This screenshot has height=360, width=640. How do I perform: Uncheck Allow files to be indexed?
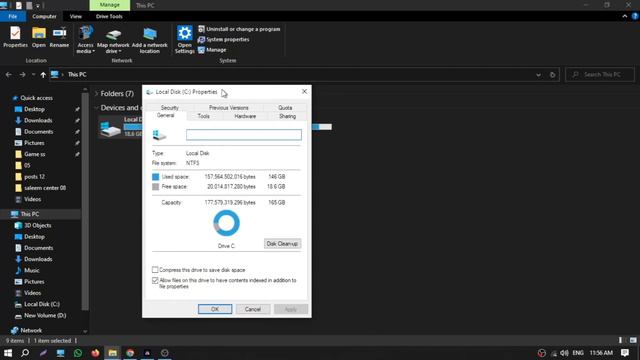coord(155,280)
